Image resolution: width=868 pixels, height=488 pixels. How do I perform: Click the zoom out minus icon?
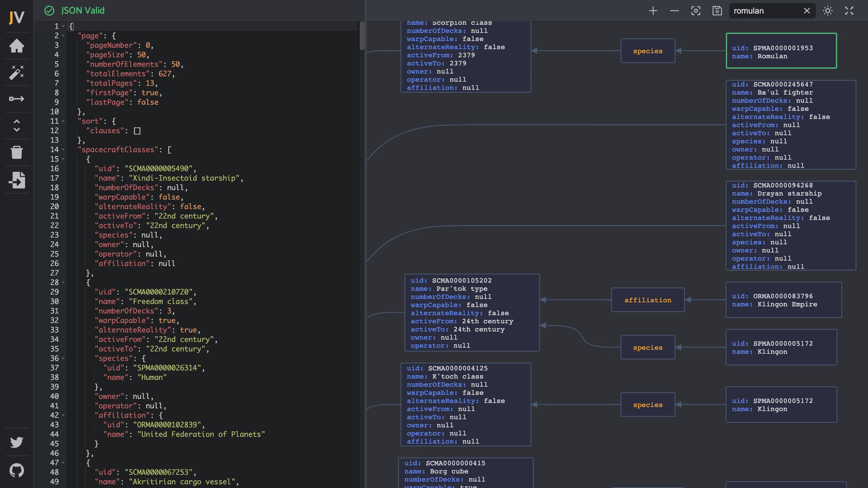click(x=674, y=11)
